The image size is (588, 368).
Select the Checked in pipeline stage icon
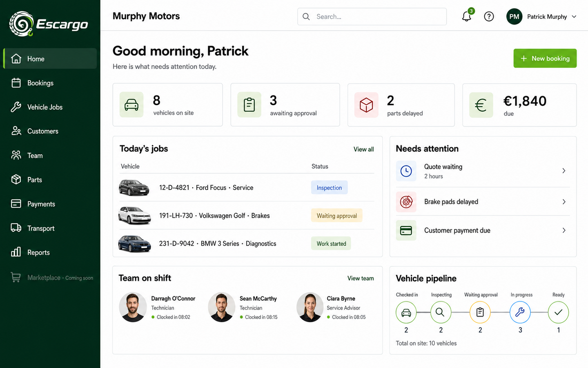click(x=406, y=312)
